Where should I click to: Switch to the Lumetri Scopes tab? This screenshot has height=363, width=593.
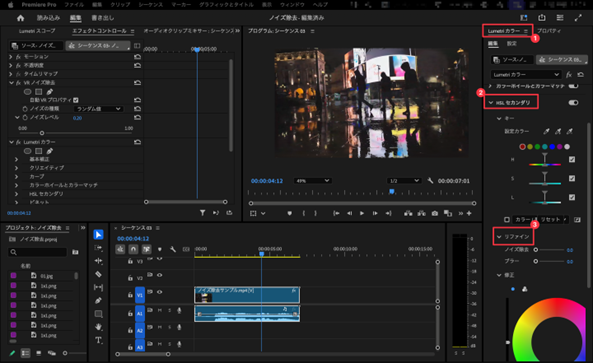(x=37, y=31)
